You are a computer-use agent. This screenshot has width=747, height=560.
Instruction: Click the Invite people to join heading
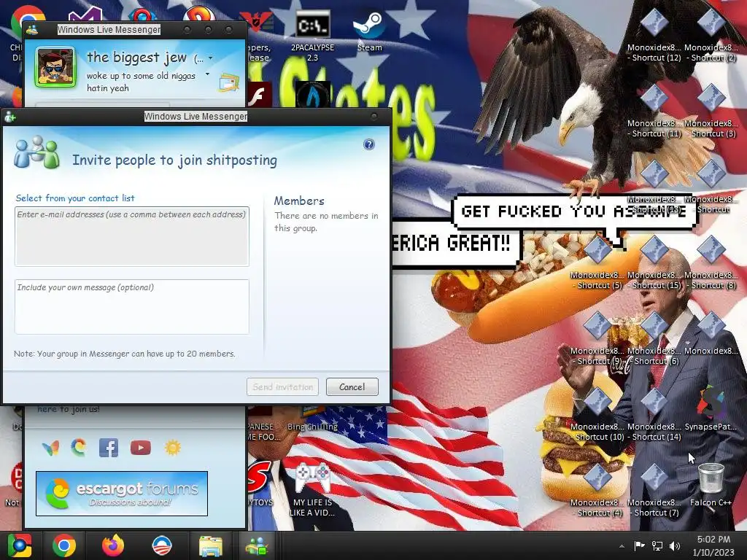tap(174, 160)
